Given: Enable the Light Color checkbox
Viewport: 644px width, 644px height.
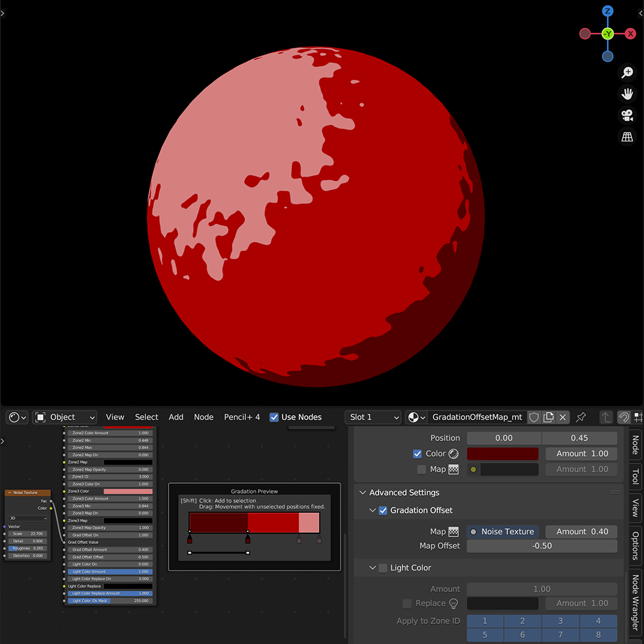Looking at the screenshot, I should [x=383, y=568].
